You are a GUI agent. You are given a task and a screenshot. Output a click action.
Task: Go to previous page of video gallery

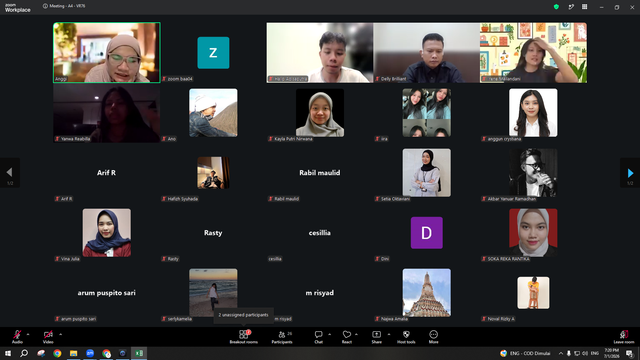click(x=10, y=173)
